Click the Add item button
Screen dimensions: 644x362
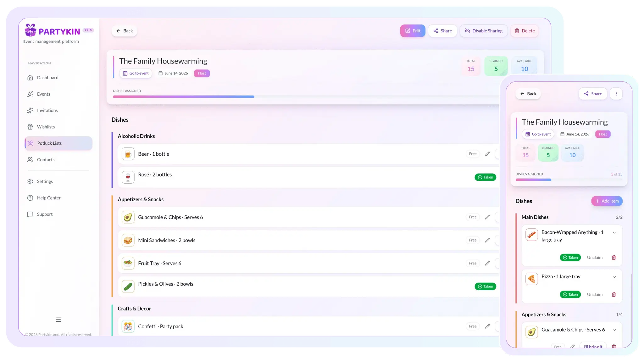(x=607, y=201)
